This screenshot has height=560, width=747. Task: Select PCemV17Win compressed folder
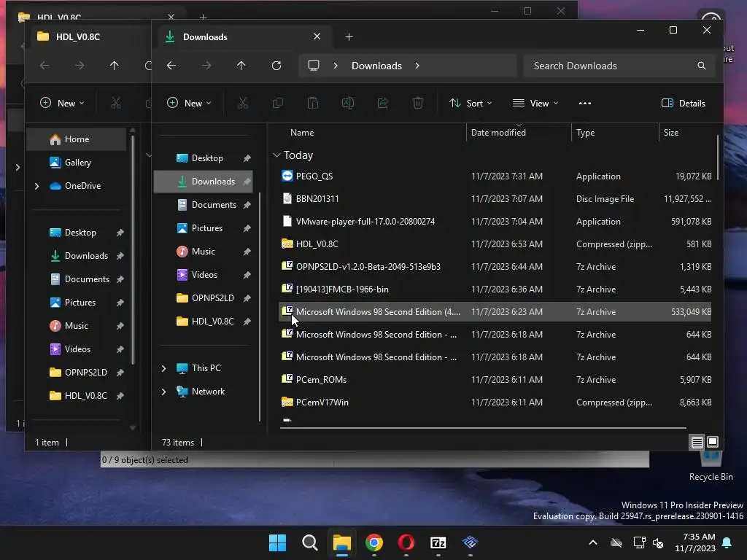coord(495,402)
